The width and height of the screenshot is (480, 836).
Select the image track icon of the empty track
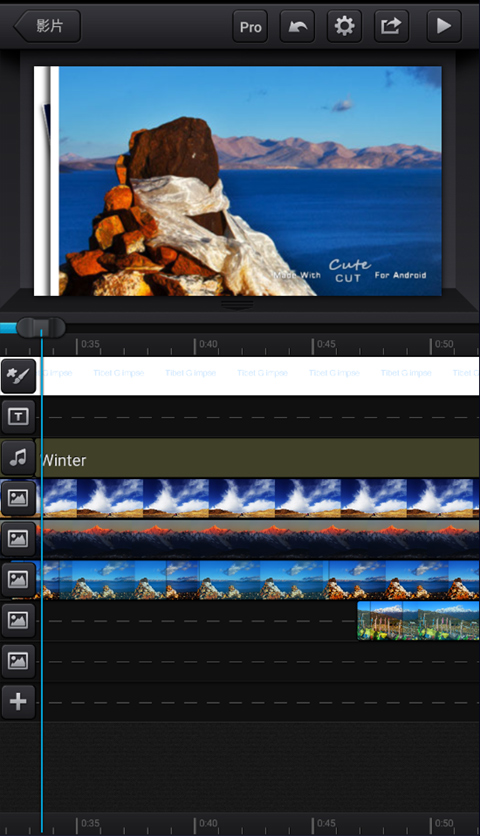point(18,660)
